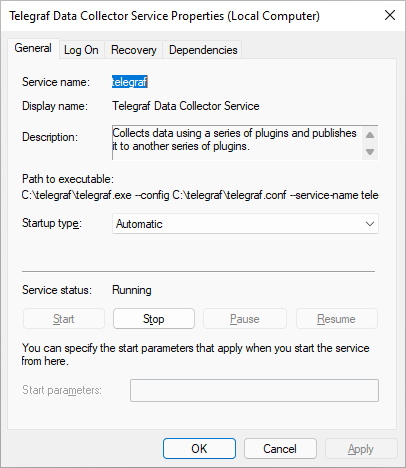Click the Apply button
This screenshot has height=468, width=406.
(361, 448)
